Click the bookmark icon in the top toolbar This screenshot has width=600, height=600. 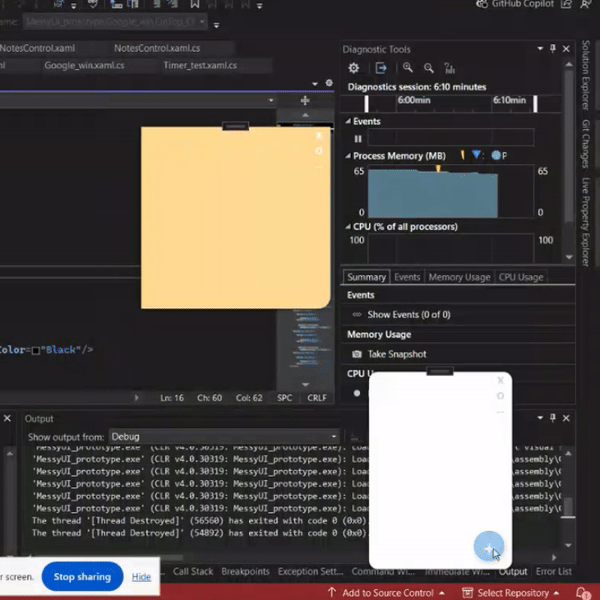click(195, 4)
